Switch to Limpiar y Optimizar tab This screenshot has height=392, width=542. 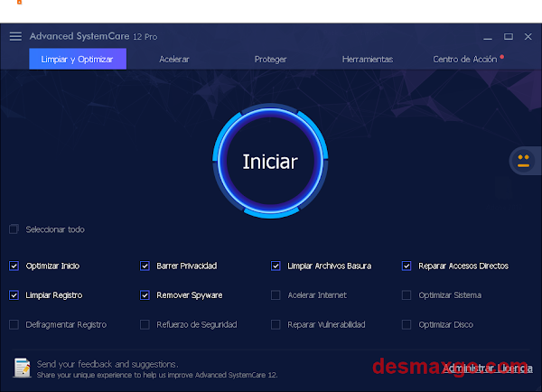point(78,59)
